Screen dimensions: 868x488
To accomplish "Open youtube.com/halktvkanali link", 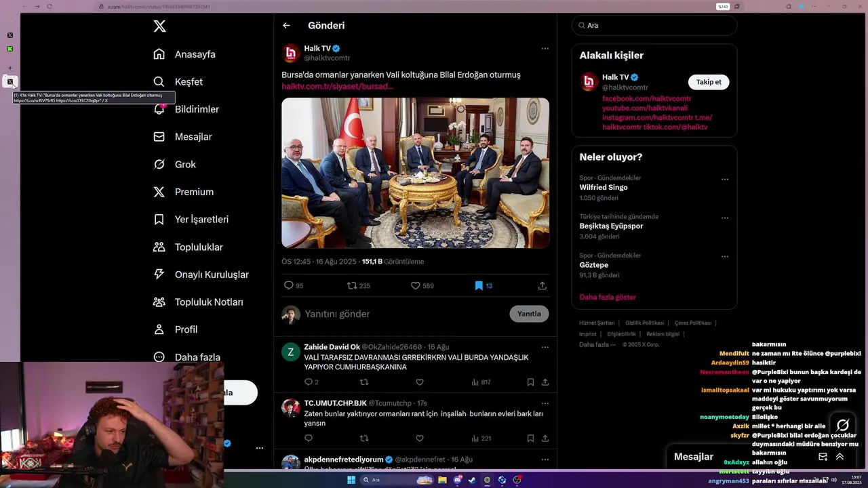I will (645, 108).
